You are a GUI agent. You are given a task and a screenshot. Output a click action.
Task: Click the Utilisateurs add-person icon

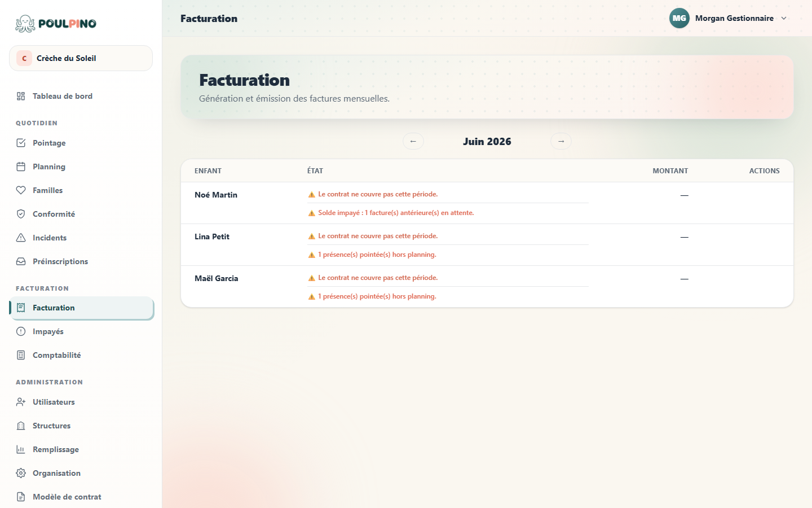(x=21, y=402)
